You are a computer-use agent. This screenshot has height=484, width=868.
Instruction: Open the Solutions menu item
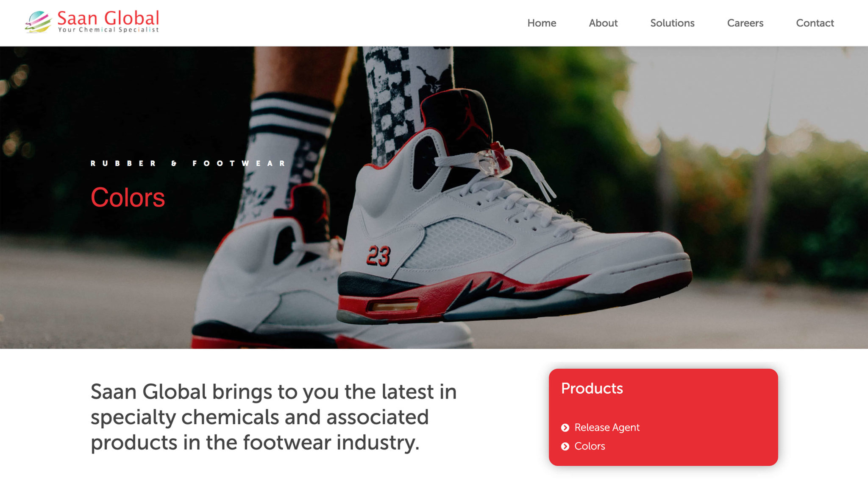coord(672,23)
